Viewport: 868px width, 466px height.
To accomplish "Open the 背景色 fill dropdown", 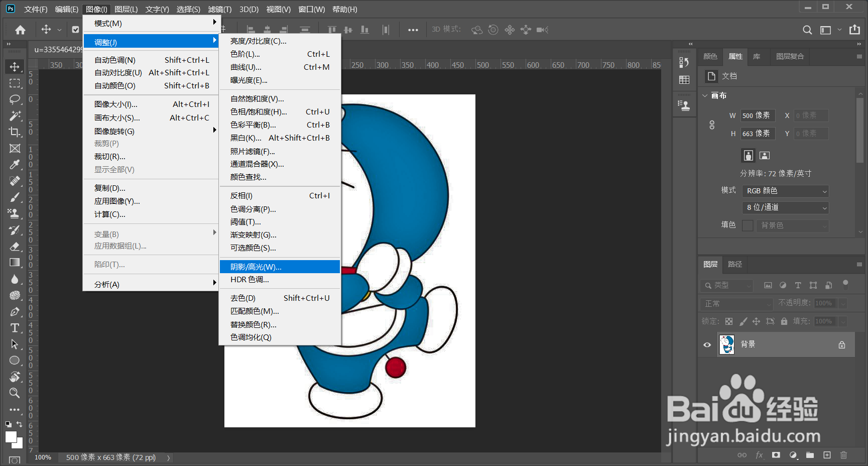I will 792,225.
